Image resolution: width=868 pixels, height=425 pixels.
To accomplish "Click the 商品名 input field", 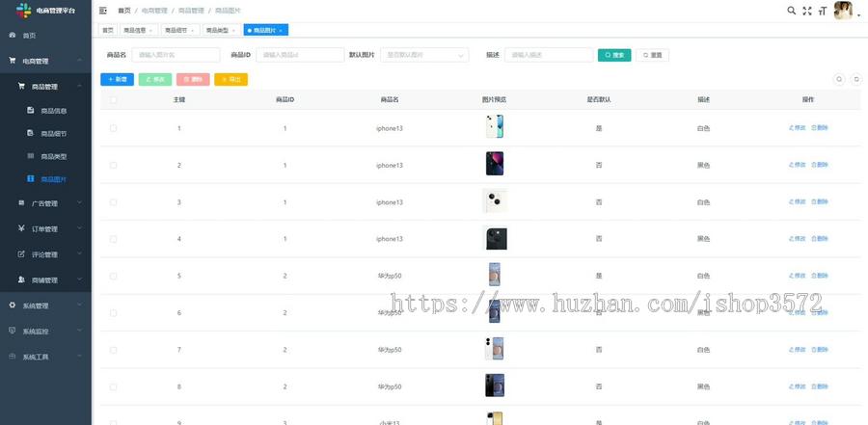I will click(x=176, y=55).
